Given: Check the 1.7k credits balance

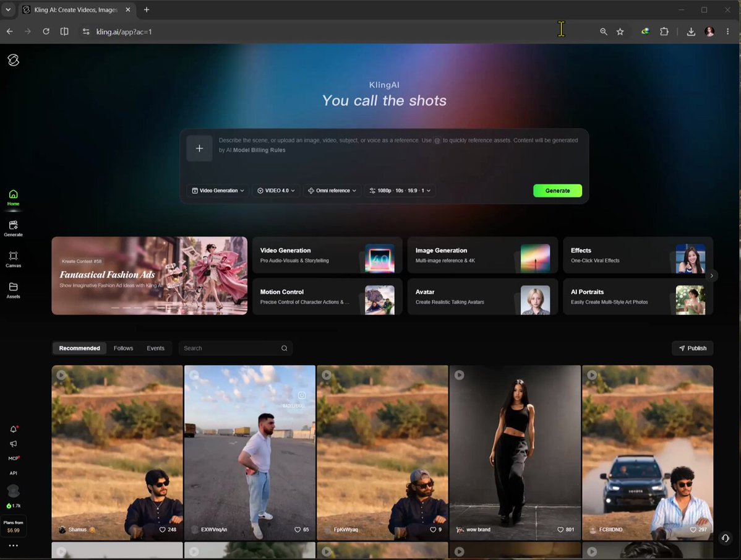Looking at the screenshot, I should pos(14,506).
